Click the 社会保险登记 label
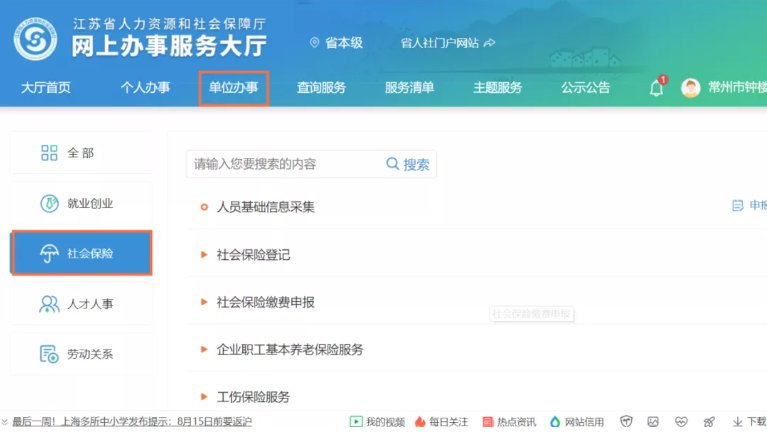Image resolution: width=767 pixels, height=446 pixels. pyautogui.click(x=253, y=254)
